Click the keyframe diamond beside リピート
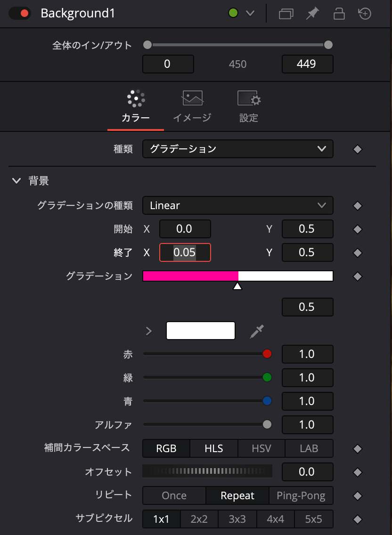The height and width of the screenshot is (535, 392). pos(357,495)
